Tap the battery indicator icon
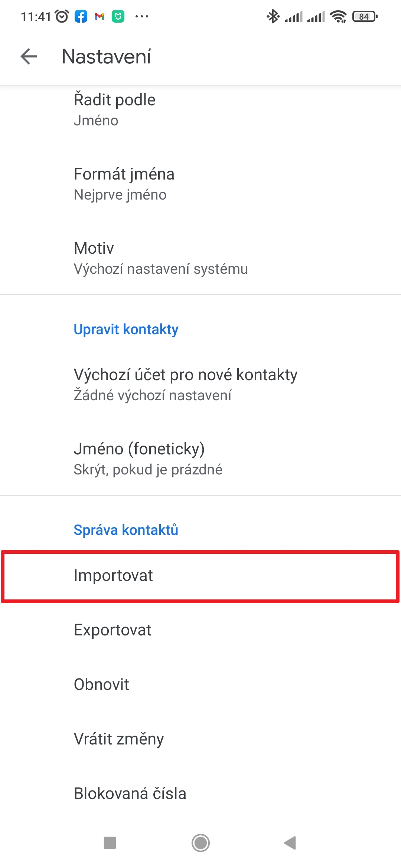This screenshot has height=868, width=401. pos(365,16)
